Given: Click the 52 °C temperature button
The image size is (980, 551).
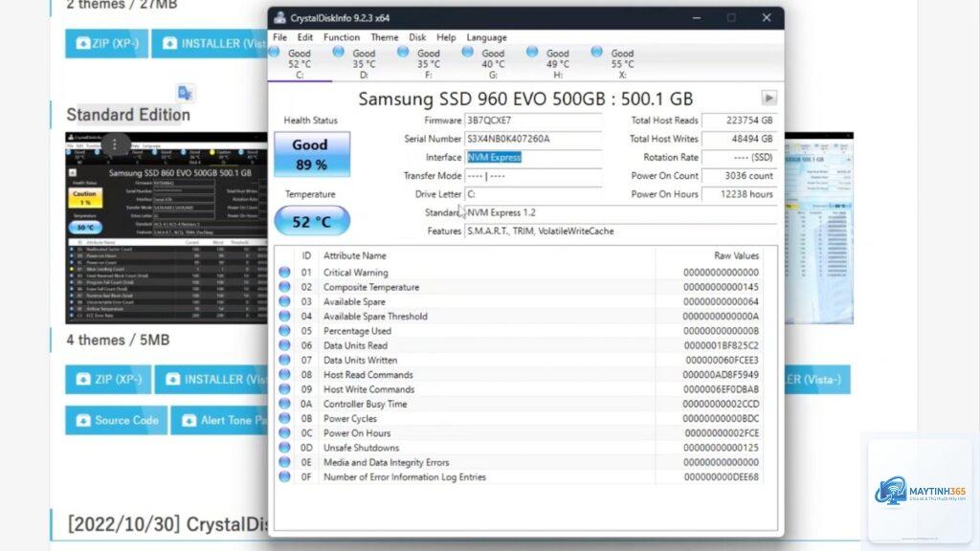Looking at the screenshot, I should [312, 221].
